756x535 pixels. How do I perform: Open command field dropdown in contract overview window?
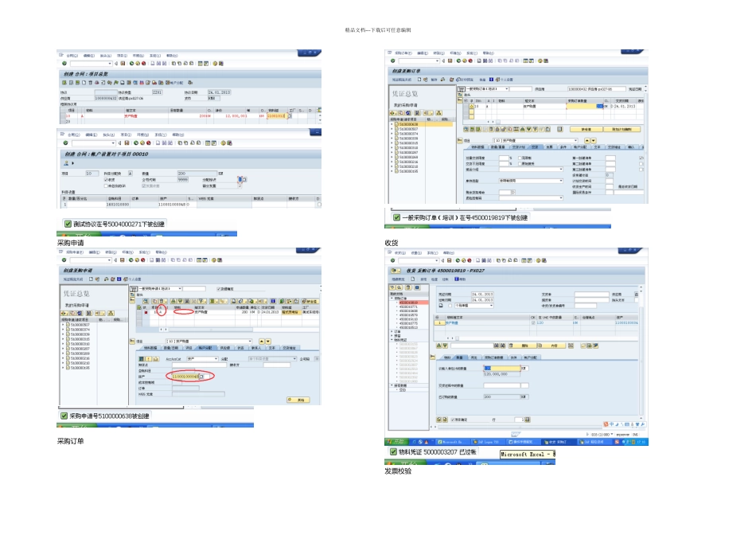110,64
